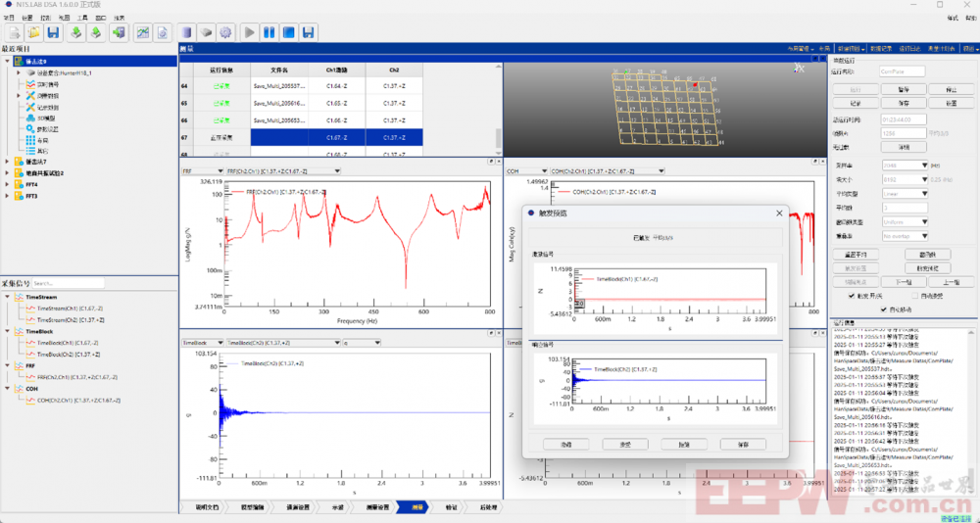Click the last floppy save icon after stop
Image resolution: width=980 pixels, height=523 pixels.
pyautogui.click(x=308, y=32)
